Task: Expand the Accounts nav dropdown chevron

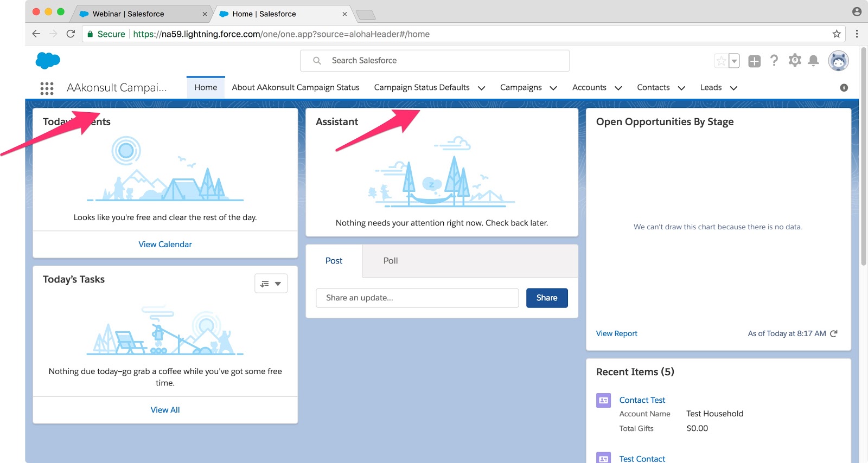Action: pyautogui.click(x=618, y=88)
